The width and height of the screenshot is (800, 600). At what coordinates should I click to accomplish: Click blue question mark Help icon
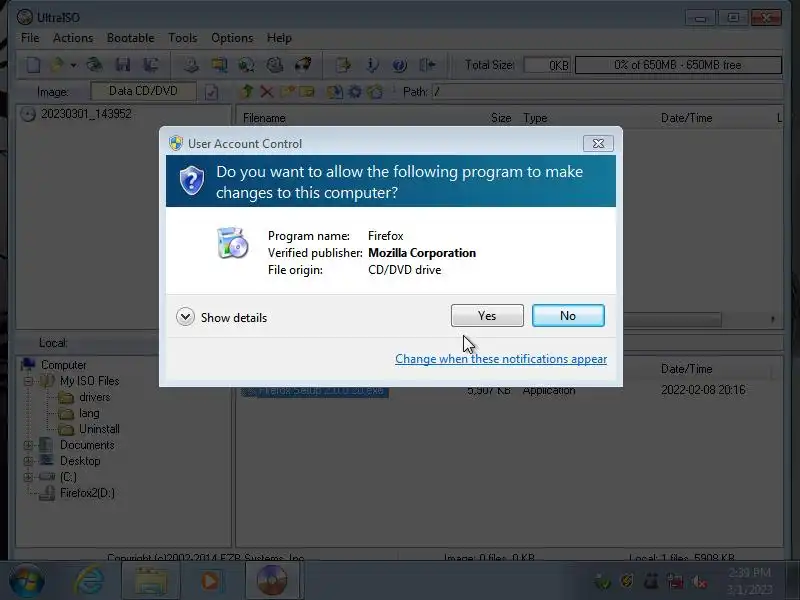[399, 65]
